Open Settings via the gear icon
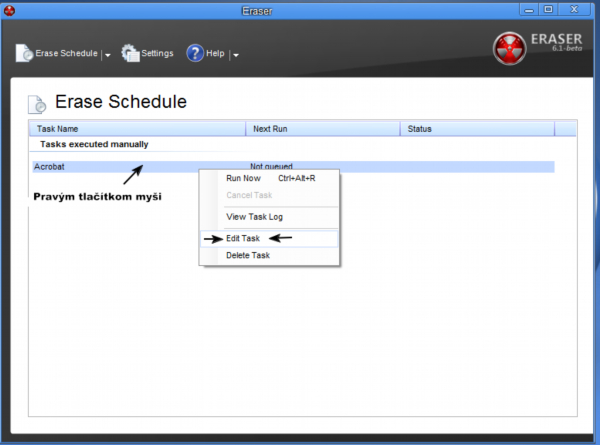600x445 pixels. pos(130,54)
